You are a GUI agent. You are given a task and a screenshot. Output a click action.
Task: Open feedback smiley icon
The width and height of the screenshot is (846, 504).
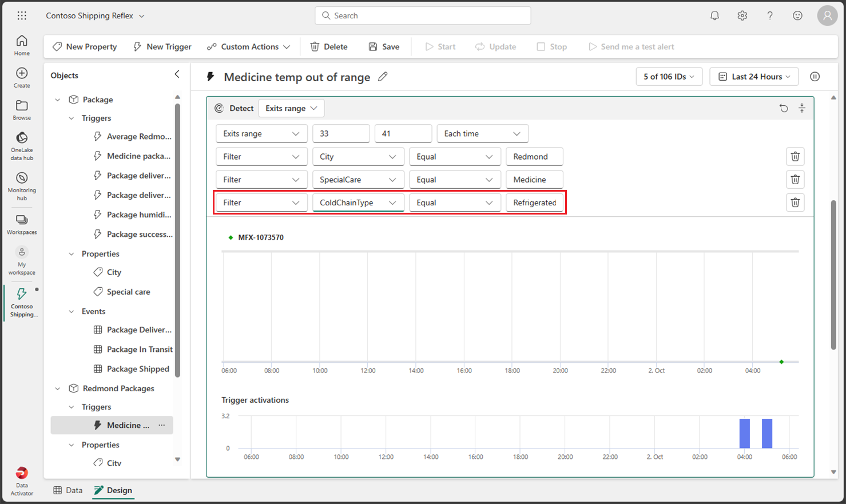click(x=797, y=15)
